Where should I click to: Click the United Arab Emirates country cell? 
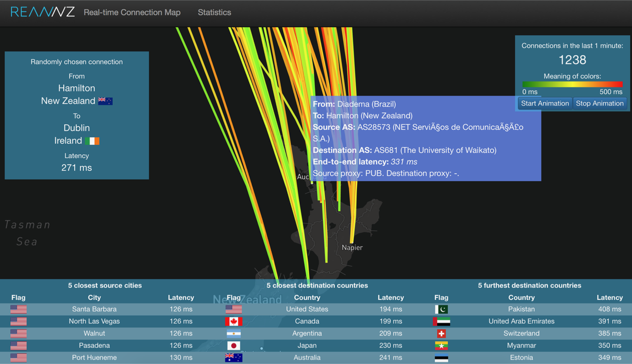tap(521, 321)
